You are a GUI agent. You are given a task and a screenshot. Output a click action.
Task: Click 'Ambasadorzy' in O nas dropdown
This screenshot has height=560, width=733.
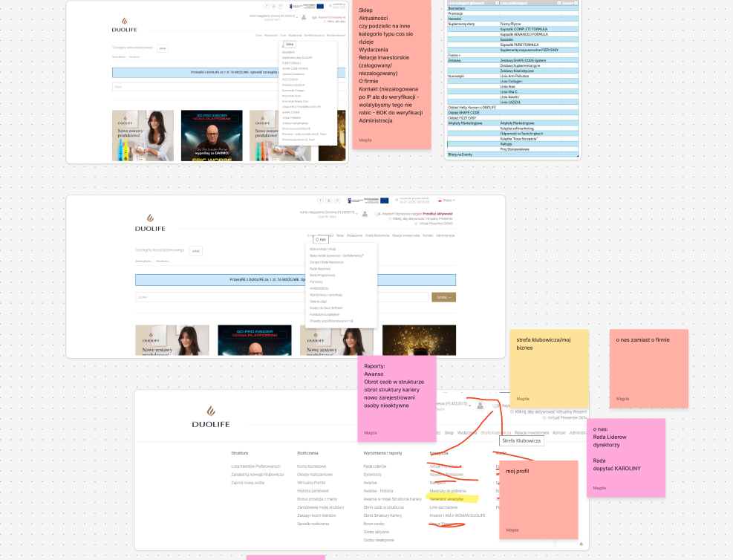319,288
